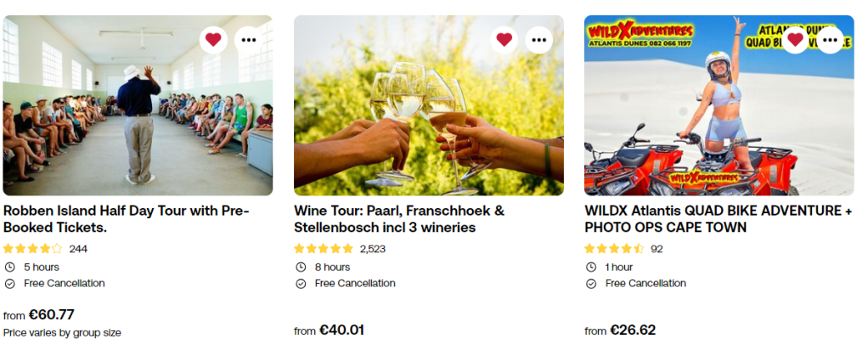Click the Robben Island 5 hours clock icon
This screenshot has width=868, height=350.
pyautogui.click(x=10, y=267)
